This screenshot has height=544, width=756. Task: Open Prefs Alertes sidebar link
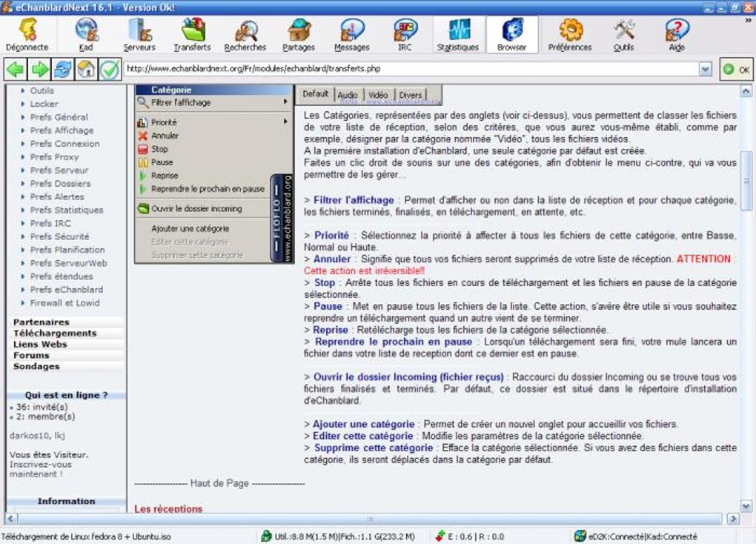point(57,196)
